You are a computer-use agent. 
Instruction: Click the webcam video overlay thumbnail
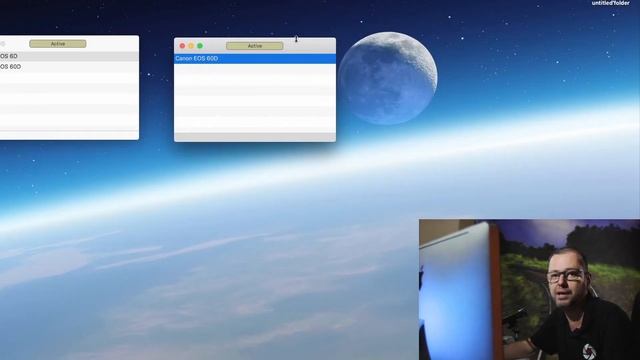pos(529,289)
